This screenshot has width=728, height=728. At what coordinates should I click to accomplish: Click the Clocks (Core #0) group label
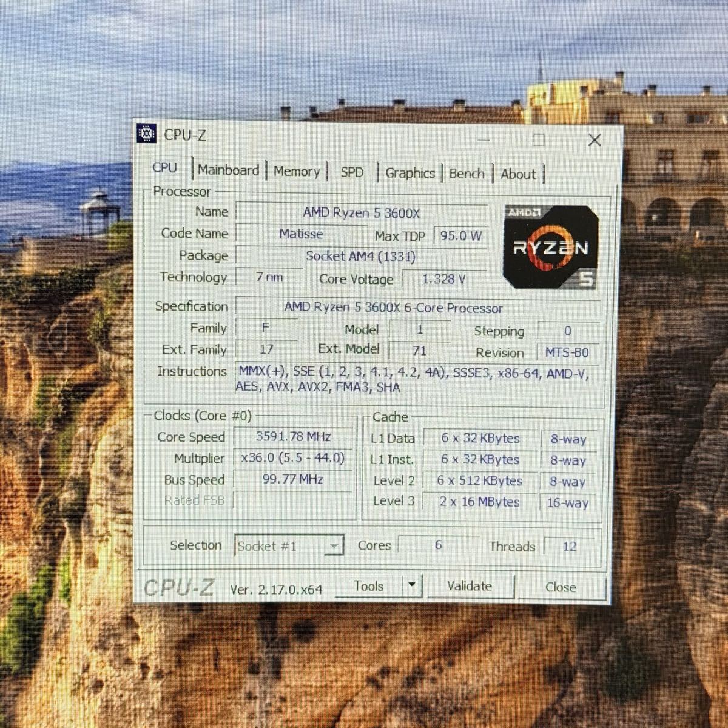[x=202, y=416]
